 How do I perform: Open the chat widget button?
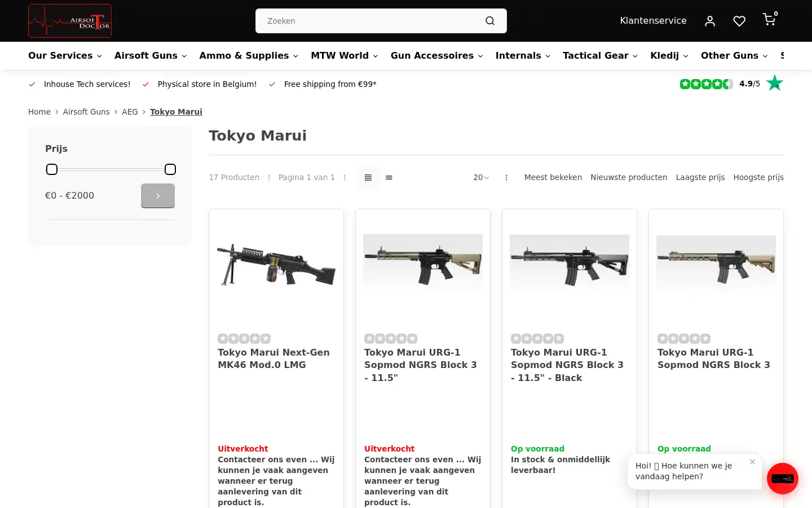point(782,479)
